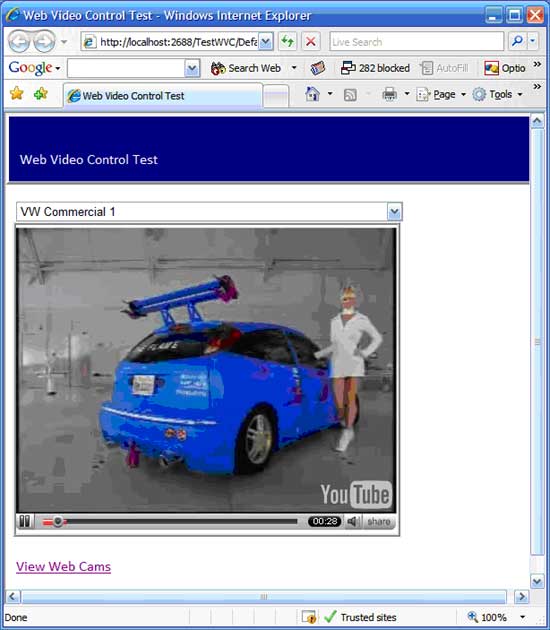Go back with the browser Back arrow
The height and width of the screenshot is (630, 550).
19,41
